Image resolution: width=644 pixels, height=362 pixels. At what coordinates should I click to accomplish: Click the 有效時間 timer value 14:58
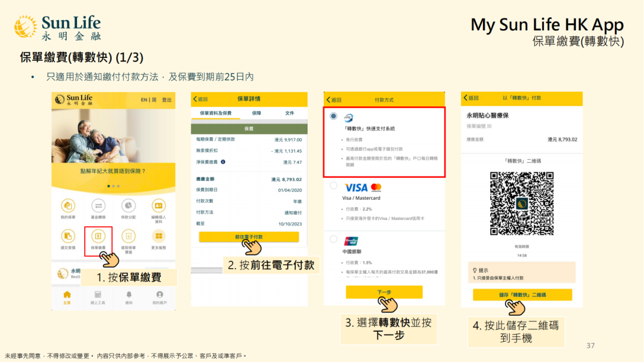tap(522, 256)
